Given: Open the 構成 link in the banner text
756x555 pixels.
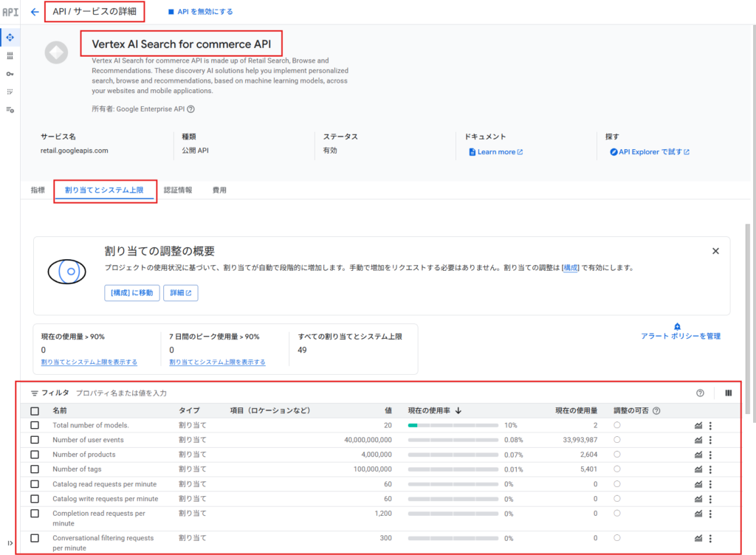Looking at the screenshot, I should click(571, 268).
